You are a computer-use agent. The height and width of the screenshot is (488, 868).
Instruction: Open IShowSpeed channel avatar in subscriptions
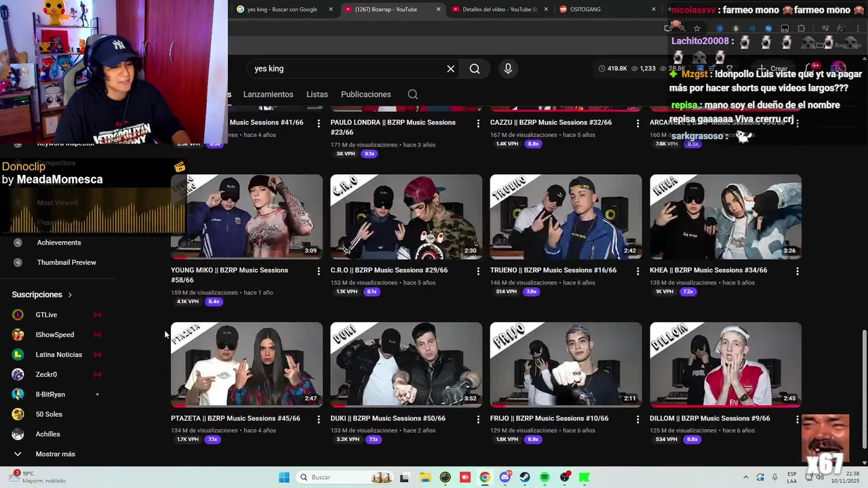click(18, 335)
